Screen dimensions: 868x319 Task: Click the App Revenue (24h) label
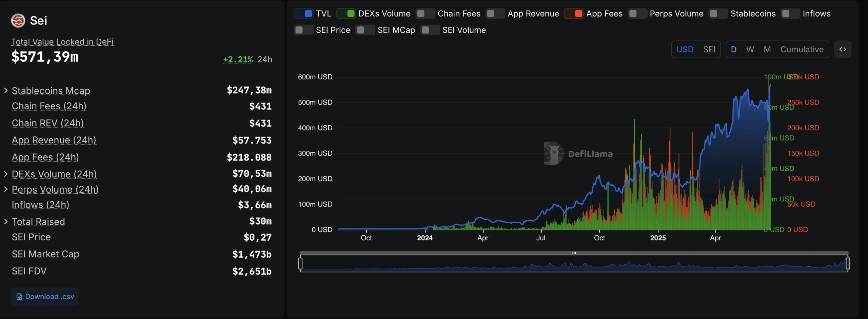click(54, 140)
